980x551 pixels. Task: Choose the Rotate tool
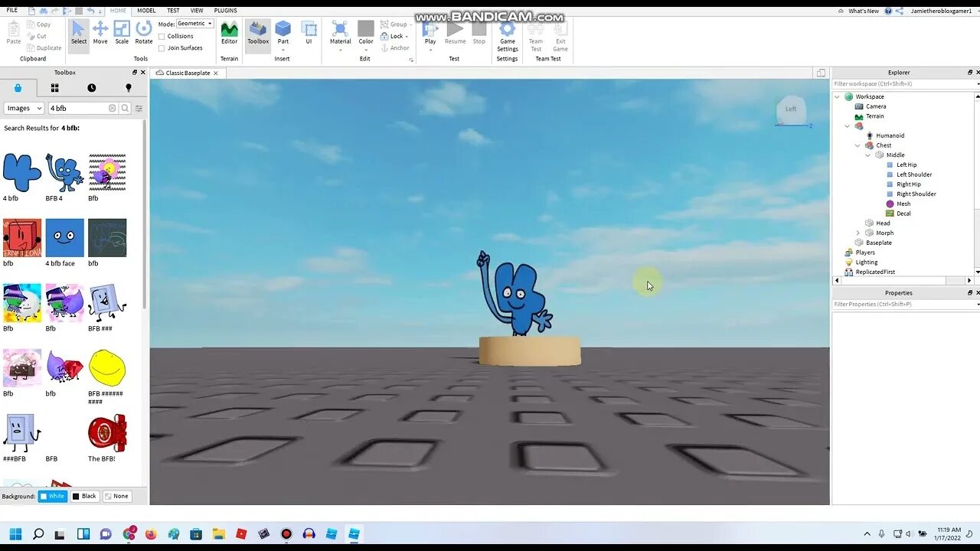point(144,32)
